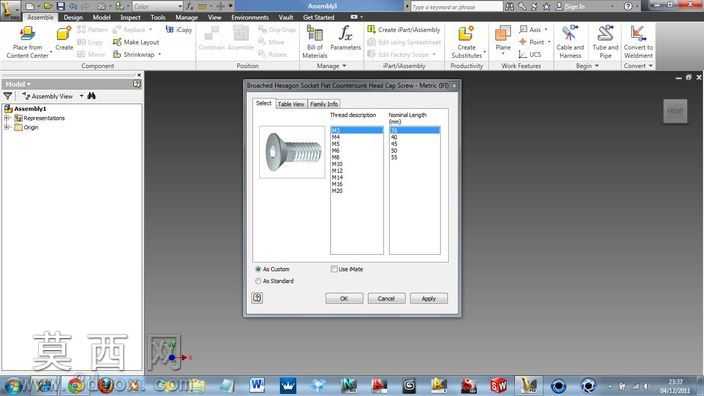Click the binoculars find icon in browser
Screen dimensions: 704x396
click(x=92, y=96)
